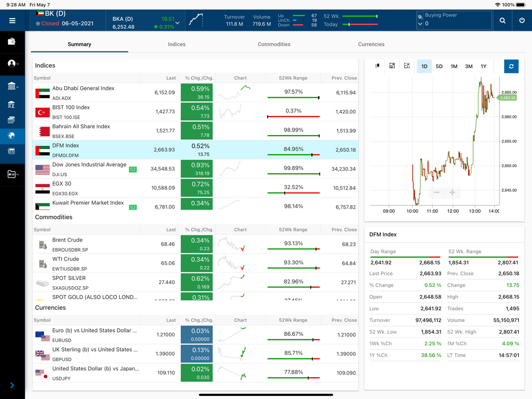Tap the Bahrain flag for BSEX.BSE
Viewport: 532px width, 399px height.
click(x=43, y=131)
